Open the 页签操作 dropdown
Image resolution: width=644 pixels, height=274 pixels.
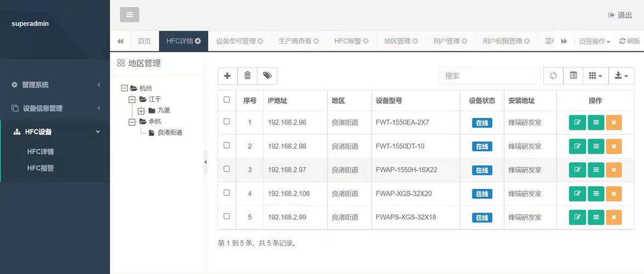[594, 41]
